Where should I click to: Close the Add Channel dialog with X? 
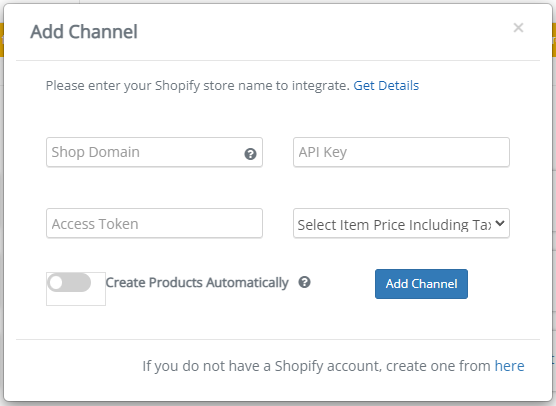click(518, 28)
